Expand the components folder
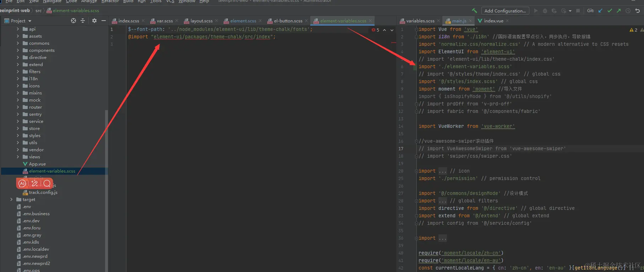The image size is (644, 272). point(18,50)
